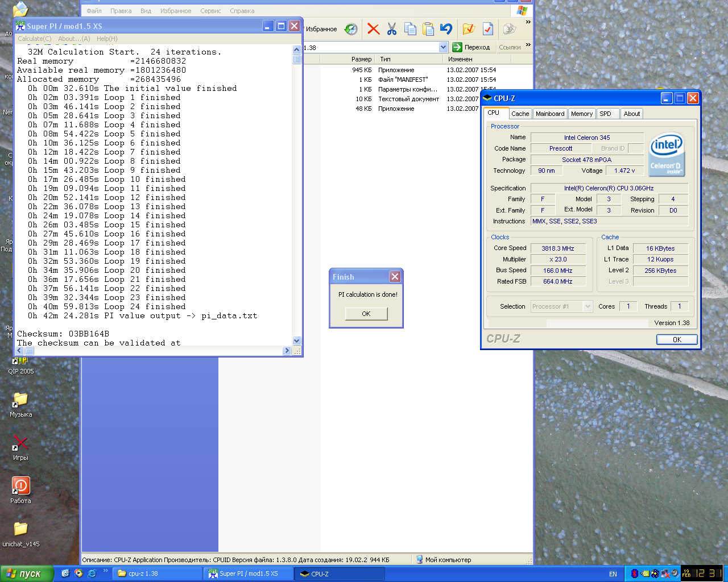Select the Работа desktop shortcut

[x=20, y=490]
